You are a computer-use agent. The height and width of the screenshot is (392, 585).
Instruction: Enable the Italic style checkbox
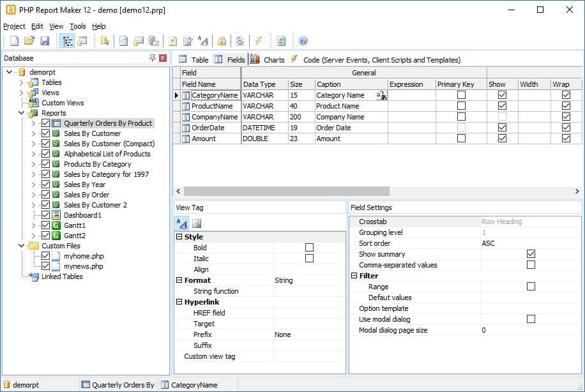pyautogui.click(x=309, y=258)
